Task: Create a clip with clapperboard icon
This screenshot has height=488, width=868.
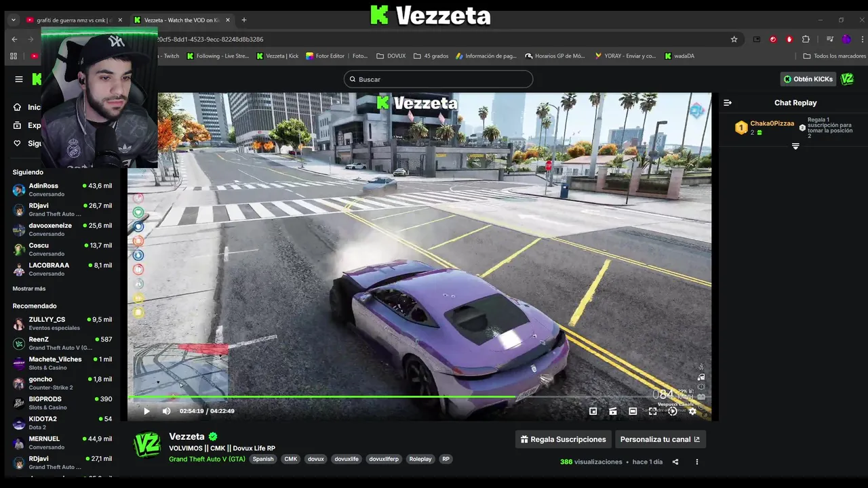Action: (613, 411)
